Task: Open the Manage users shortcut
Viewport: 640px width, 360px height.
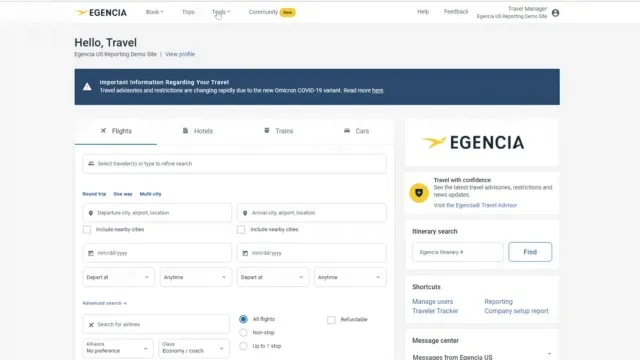Action: point(433,302)
